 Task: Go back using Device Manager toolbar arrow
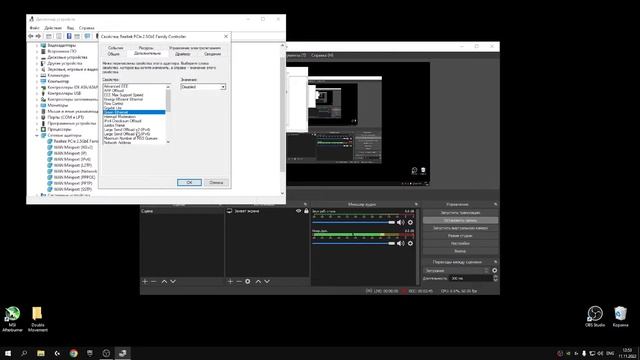pos(31,36)
